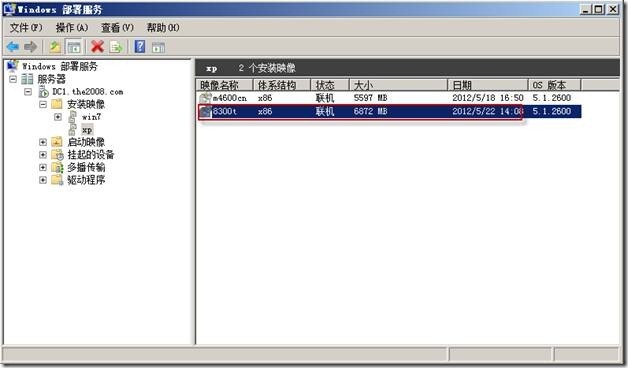
Task: Collapse the DC1.the2008.com node
Action: pyautogui.click(x=28, y=92)
